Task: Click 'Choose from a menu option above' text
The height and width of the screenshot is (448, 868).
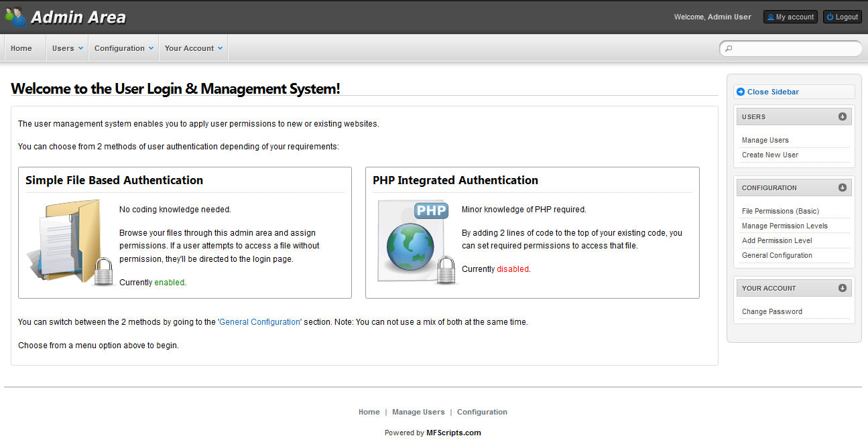Action: [x=99, y=346]
